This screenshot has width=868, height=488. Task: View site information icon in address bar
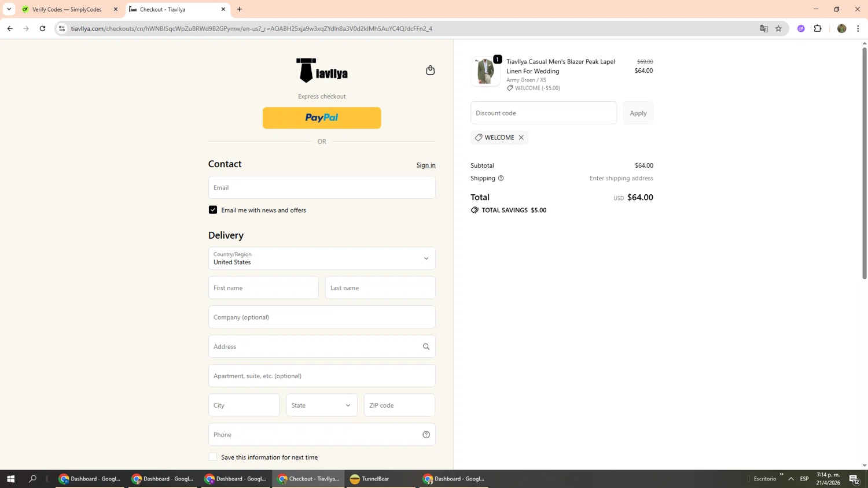click(x=62, y=28)
